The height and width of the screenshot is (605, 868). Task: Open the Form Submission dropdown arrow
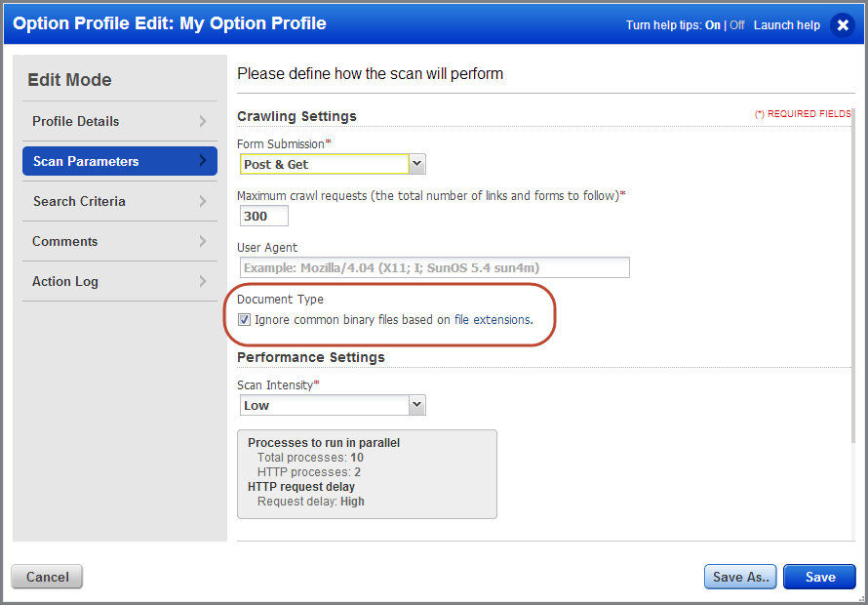[417, 164]
